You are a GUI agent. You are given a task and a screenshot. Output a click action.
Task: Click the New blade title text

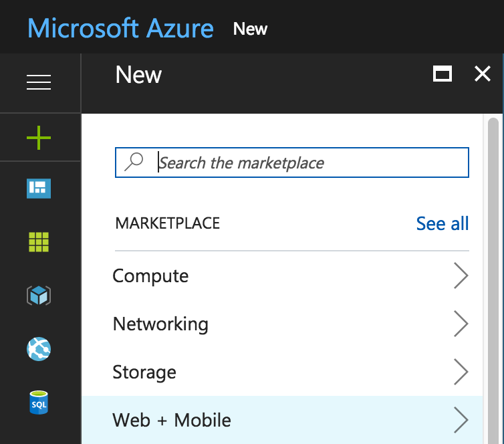138,75
